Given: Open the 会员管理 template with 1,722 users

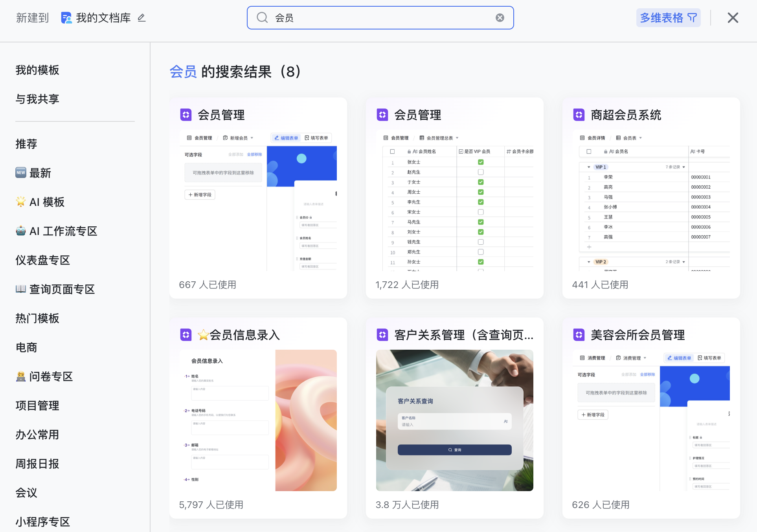Looking at the screenshot, I should coord(455,198).
